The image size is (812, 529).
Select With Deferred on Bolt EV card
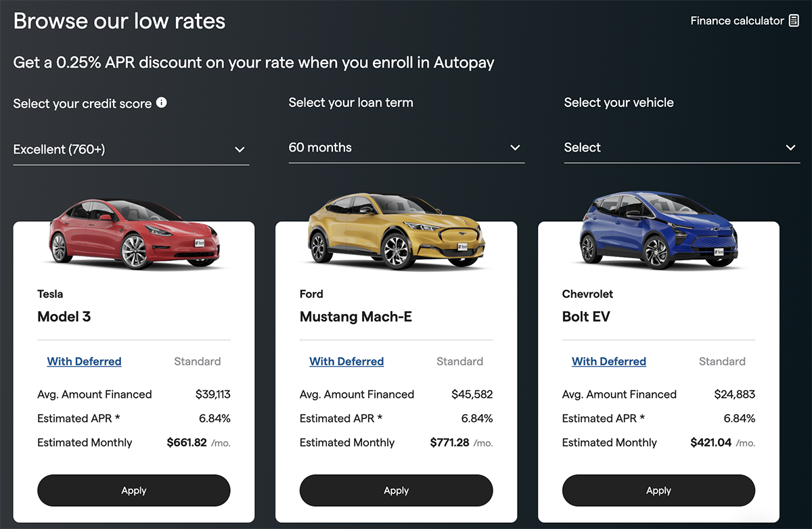coord(609,361)
